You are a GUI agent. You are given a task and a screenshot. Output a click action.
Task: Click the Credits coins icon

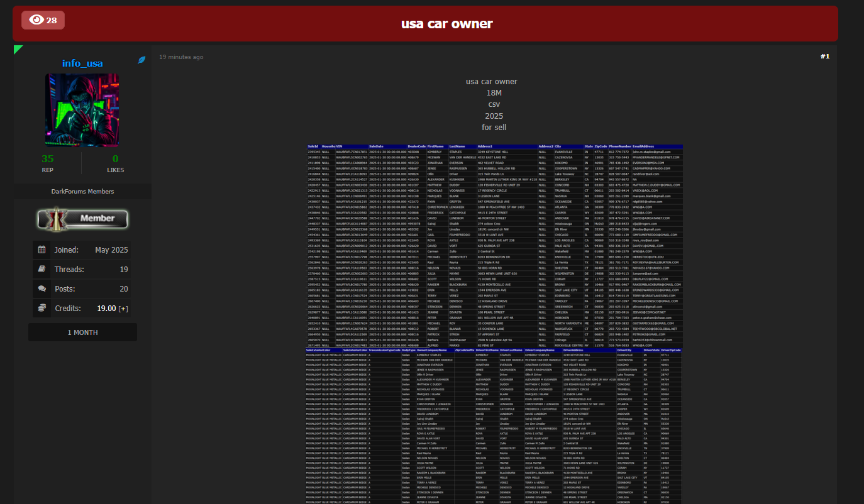tap(42, 308)
